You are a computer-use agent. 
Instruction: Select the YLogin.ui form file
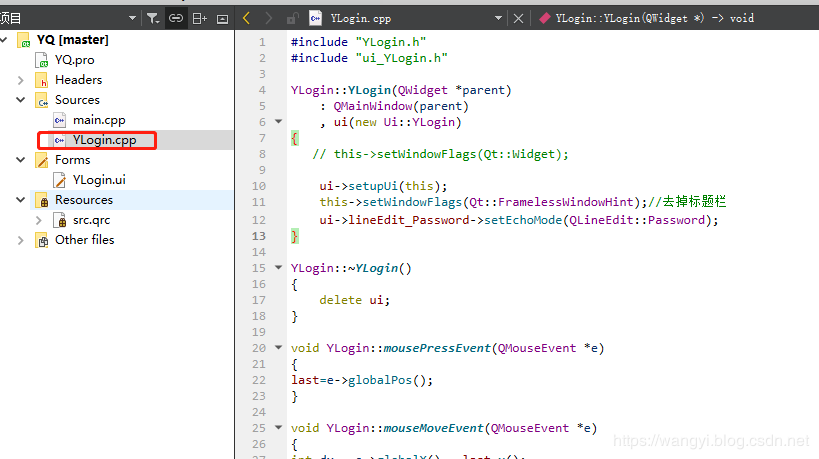point(99,180)
